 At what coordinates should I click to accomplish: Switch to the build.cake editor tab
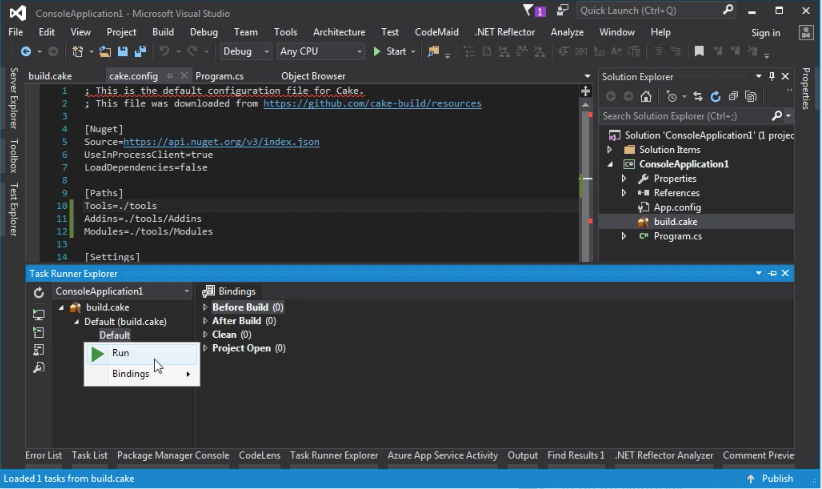coord(50,76)
